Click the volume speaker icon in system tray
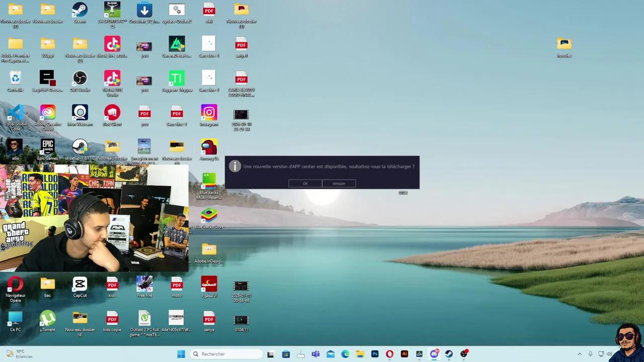644x362 pixels. click(609, 354)
